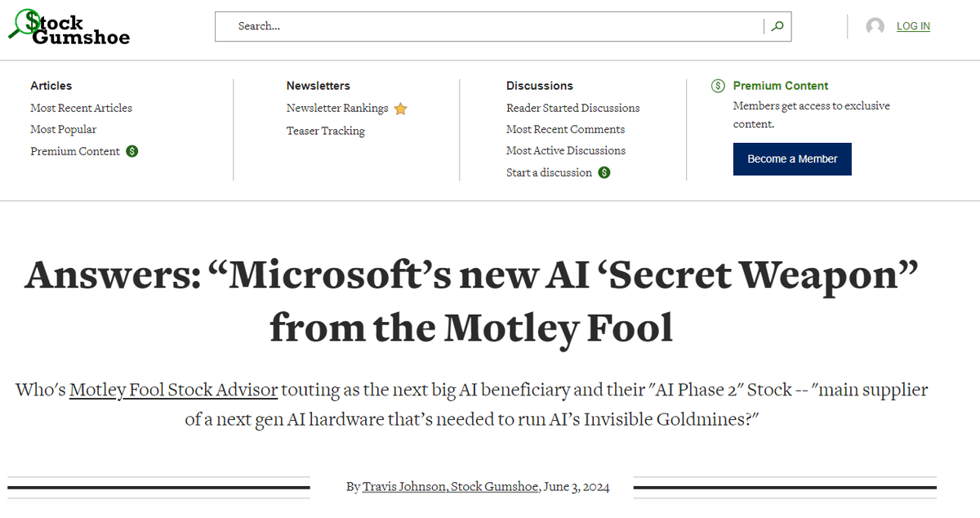Click dollar icon beside Start a discussion
This screenshot has width=980, height=518.
coord(604,172)
